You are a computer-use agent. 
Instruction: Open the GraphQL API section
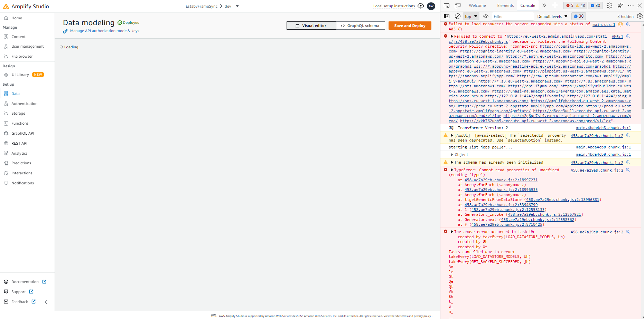pos(23,133)
